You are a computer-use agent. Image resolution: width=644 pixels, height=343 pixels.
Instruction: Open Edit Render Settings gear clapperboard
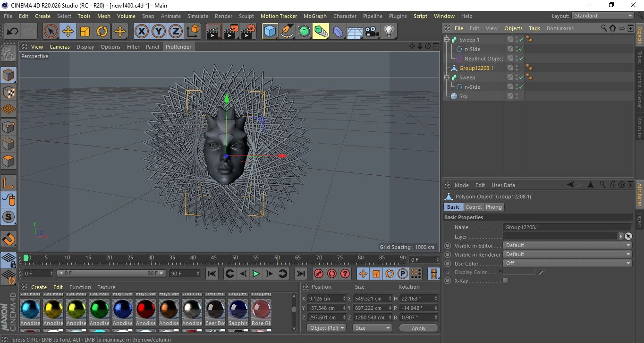coord(248,32)
